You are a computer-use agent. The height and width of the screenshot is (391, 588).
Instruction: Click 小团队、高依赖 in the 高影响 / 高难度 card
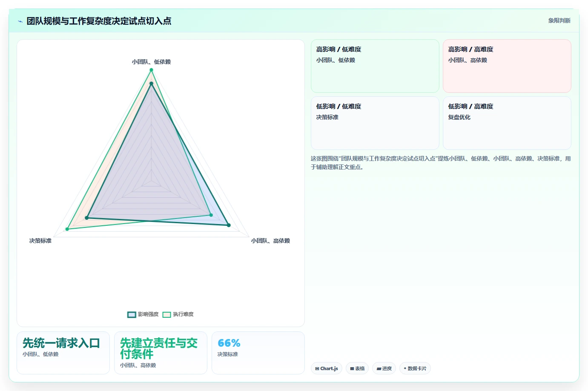tap(468, 60)
